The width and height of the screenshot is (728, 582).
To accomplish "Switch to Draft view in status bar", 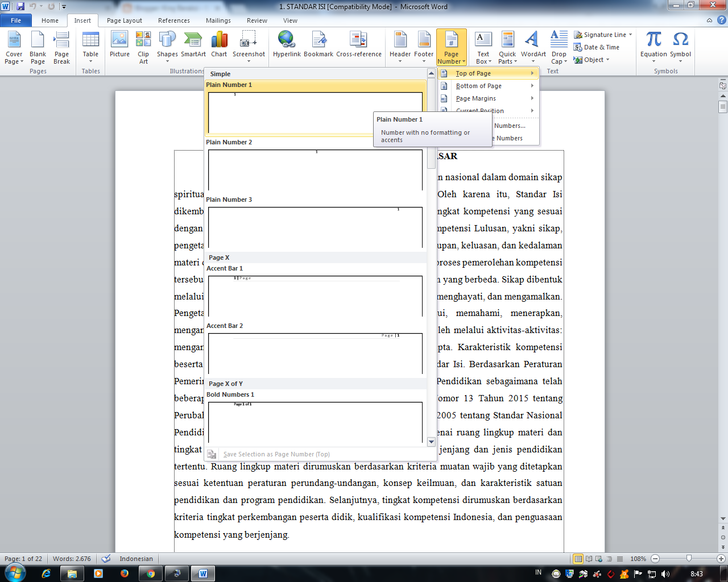I will (x=620, y=559).
